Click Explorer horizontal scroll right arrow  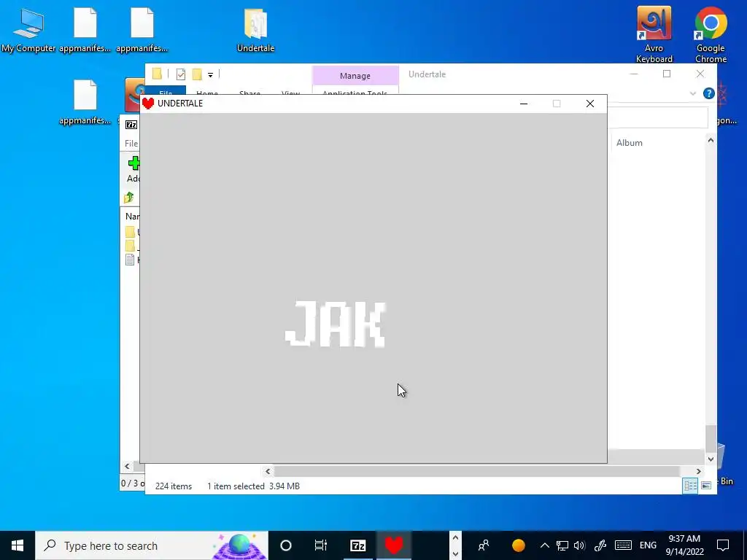coord(698,471)
